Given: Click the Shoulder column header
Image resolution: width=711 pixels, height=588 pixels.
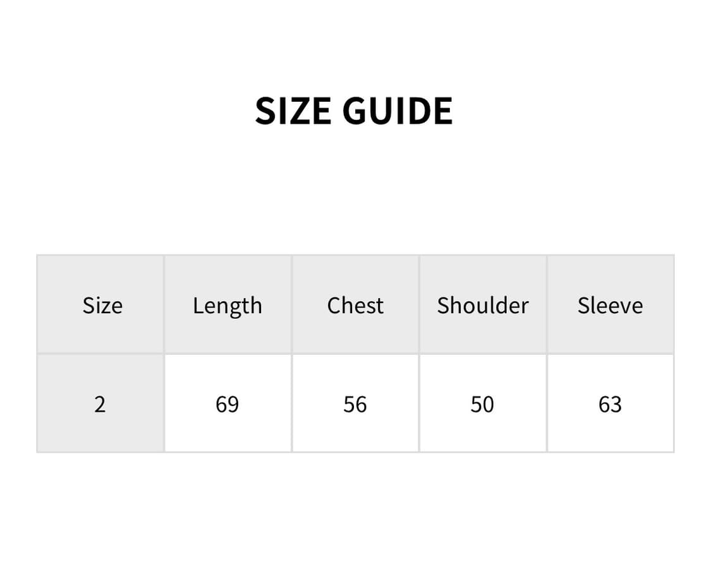Looking at the screenshot, I should [483, 305].
